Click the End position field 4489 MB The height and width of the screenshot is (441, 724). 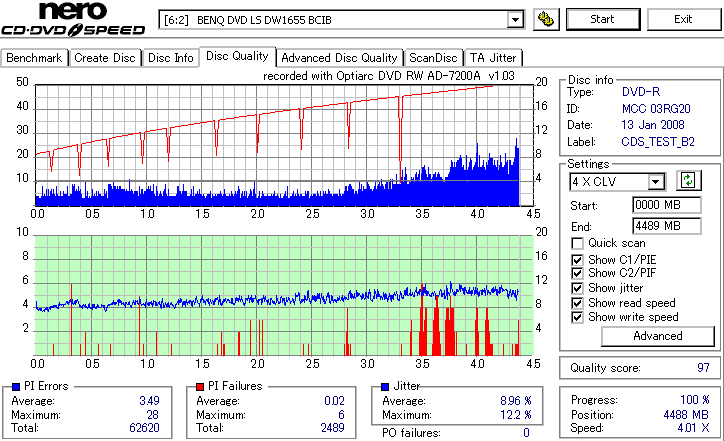(x=666, y=226)
